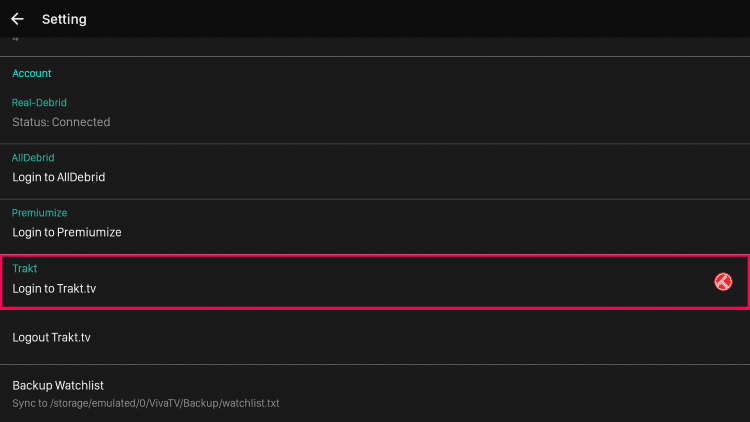Image resolution: width=750 pixels, height=422 pixels.
Task: Click empty area of the Trakt row
Action: [400, 281]
